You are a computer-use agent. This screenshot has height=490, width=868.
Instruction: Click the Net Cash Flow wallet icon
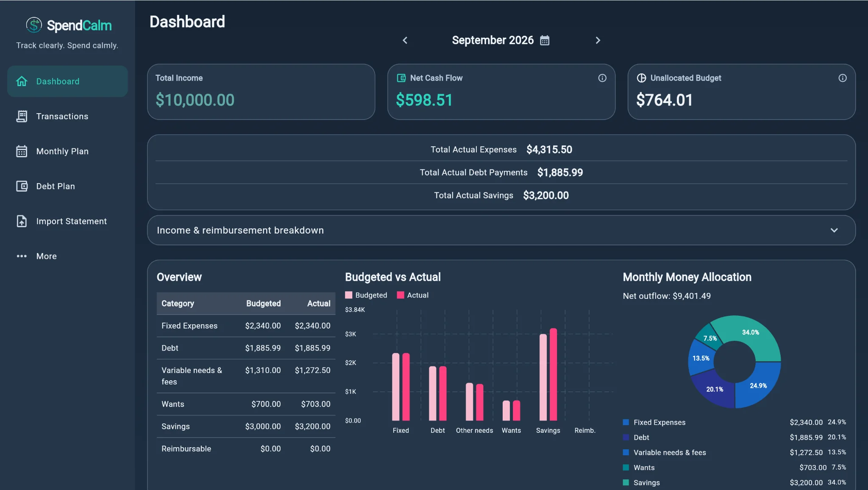[401, 78]
